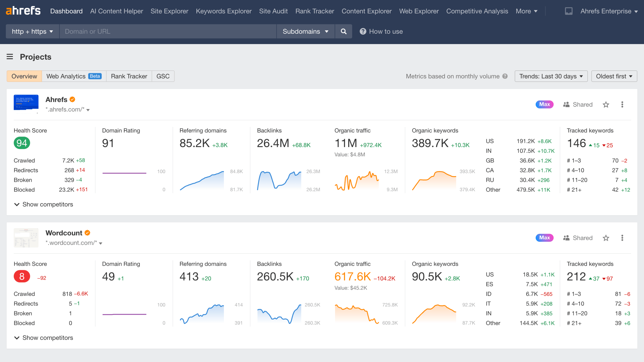Open the Subdomains scope dropdown
Screen dimensions: 644x362
305,31
